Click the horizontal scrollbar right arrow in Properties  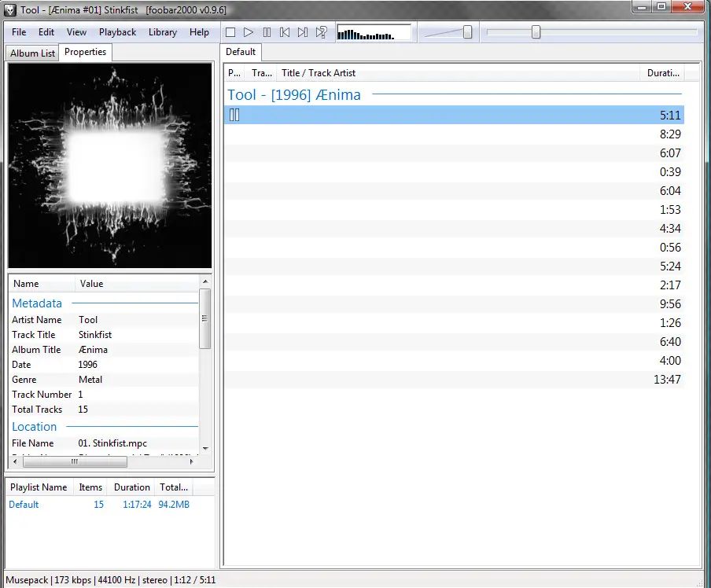click(191, 462)
